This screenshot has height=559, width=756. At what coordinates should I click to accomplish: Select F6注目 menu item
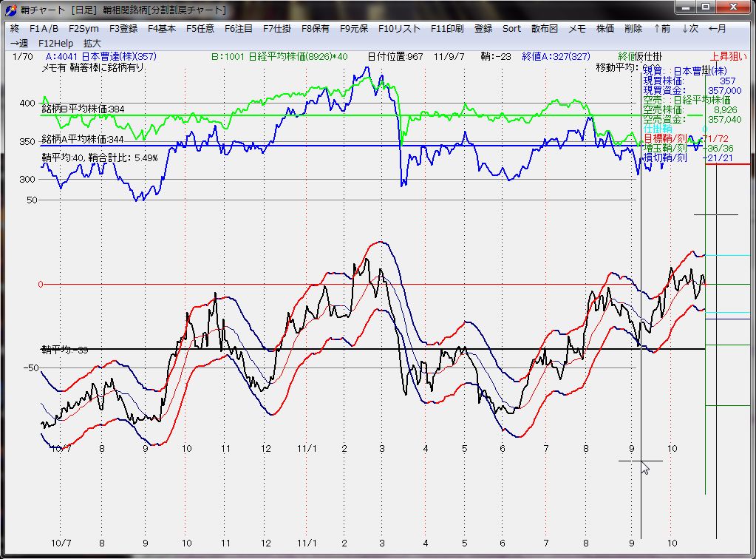coord(239,28)
